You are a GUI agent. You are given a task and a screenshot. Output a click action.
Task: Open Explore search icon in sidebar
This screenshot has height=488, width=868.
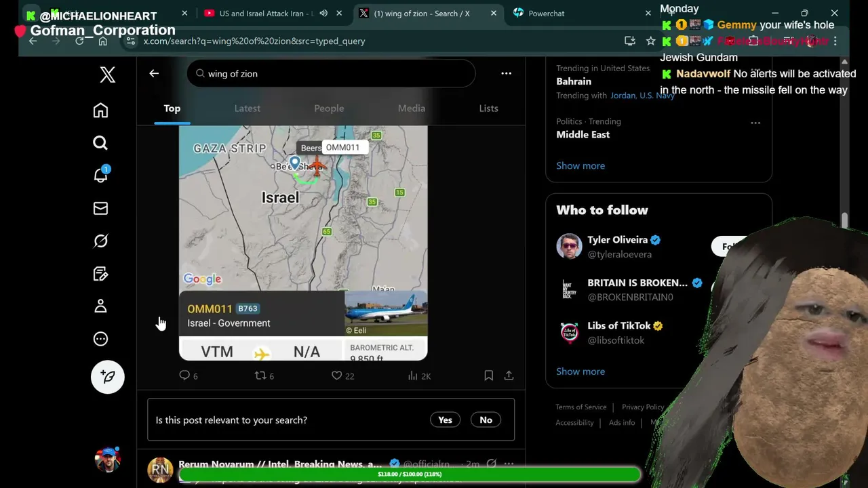click(x=100, y=142)
